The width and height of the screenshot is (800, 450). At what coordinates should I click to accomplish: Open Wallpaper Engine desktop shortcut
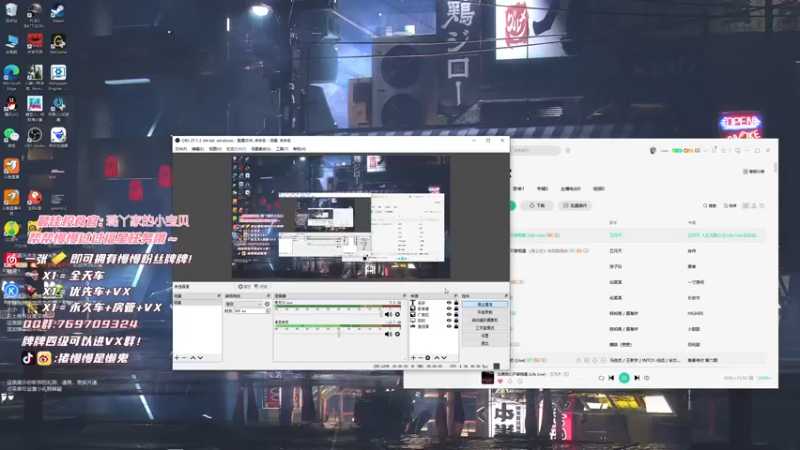pyautogui.click(x=58, y=77)
